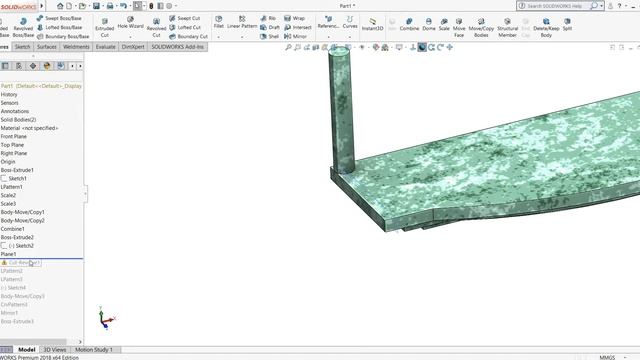The width and height of the screenshot is (640, 360).
Task: Switch to the 3D Views bottom tab
Action: [55, 350]
